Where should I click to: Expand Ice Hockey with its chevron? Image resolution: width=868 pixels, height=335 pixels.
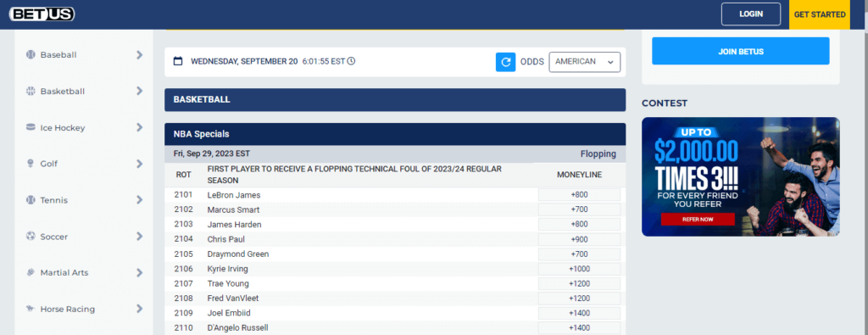click(140, 127)
